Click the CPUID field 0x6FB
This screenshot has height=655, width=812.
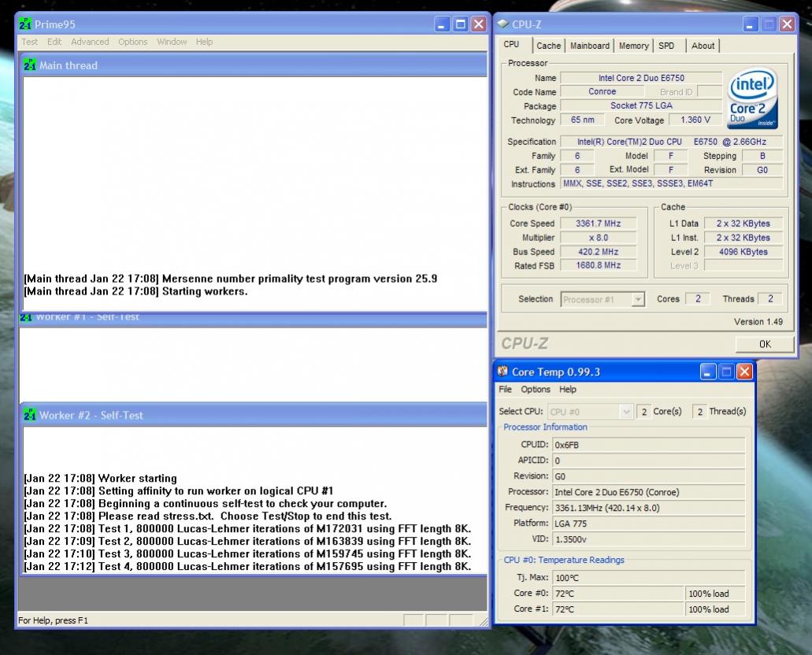tap(648, 445)
